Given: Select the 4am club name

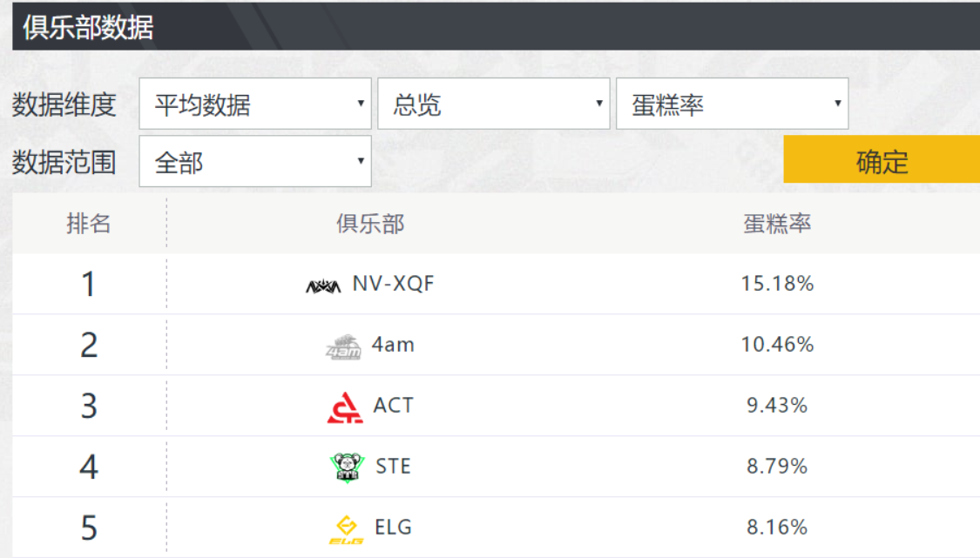Looking at the screenshot, I should point(393,345).
